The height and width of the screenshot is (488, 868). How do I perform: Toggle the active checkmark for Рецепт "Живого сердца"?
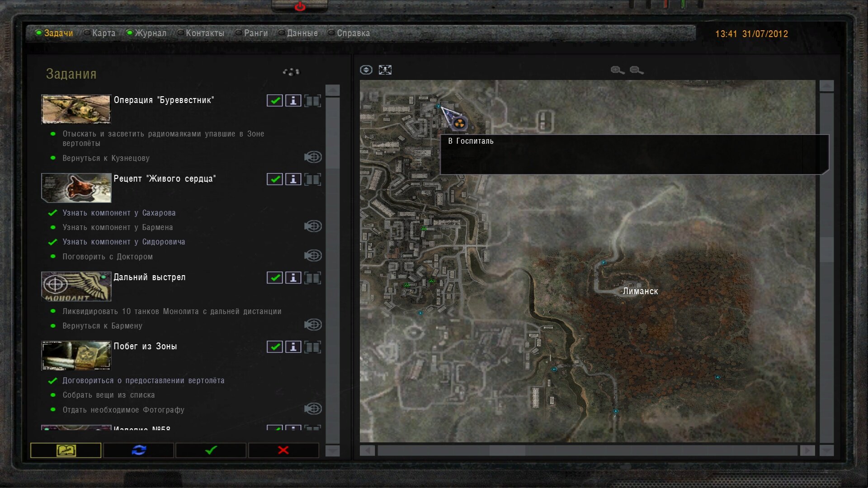click(x=274, y=179)
